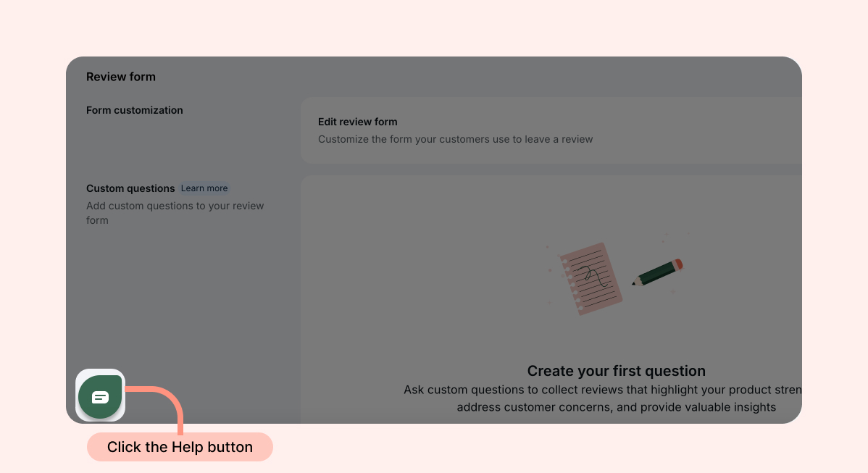
Task: Click 'Customize the form your customers use' text
Action: [455, 139]
